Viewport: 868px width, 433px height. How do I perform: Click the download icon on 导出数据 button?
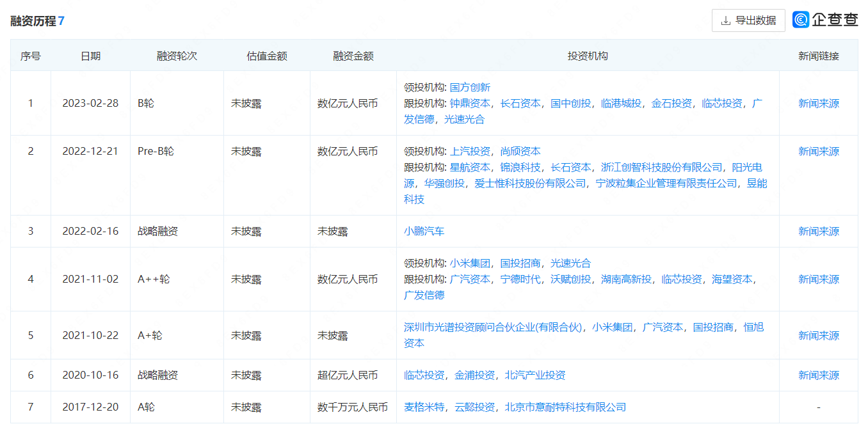(x=726, y=20)
